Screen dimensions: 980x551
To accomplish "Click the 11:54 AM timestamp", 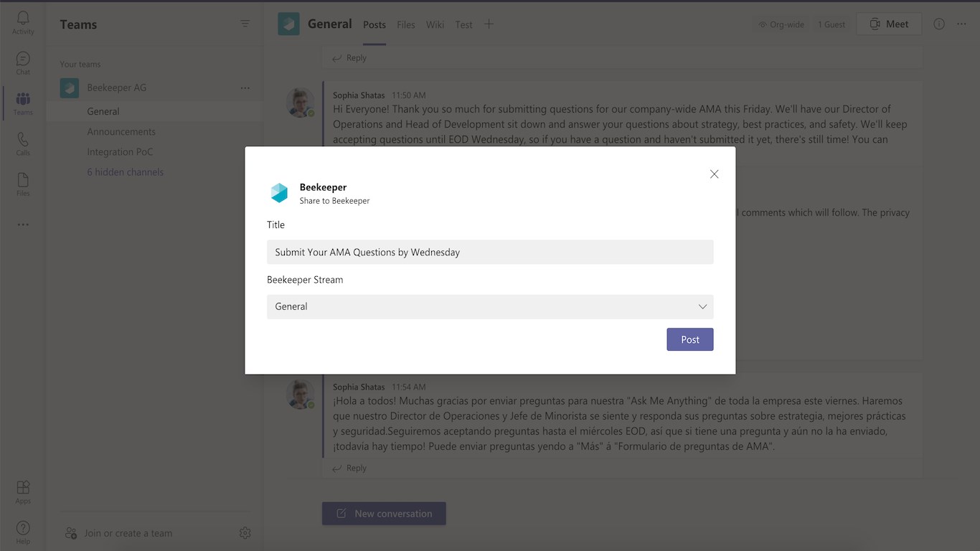I will click(x=409, y=387).
